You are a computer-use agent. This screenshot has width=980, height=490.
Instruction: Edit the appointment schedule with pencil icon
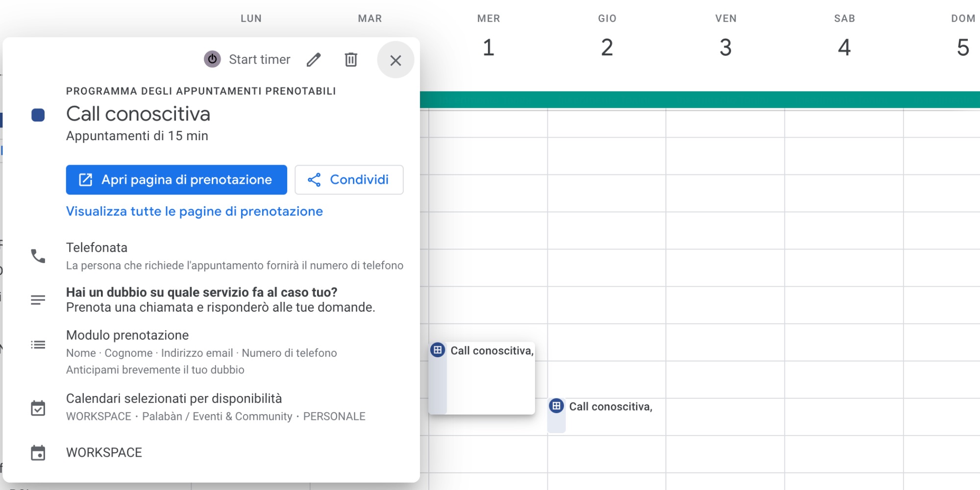314,60
